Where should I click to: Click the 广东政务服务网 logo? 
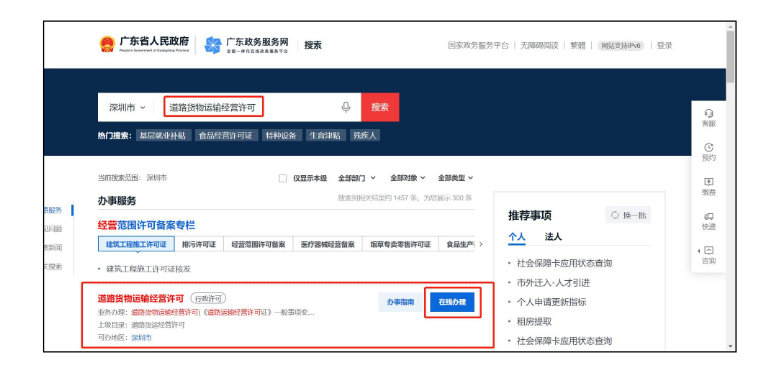(x=246, y=45)
